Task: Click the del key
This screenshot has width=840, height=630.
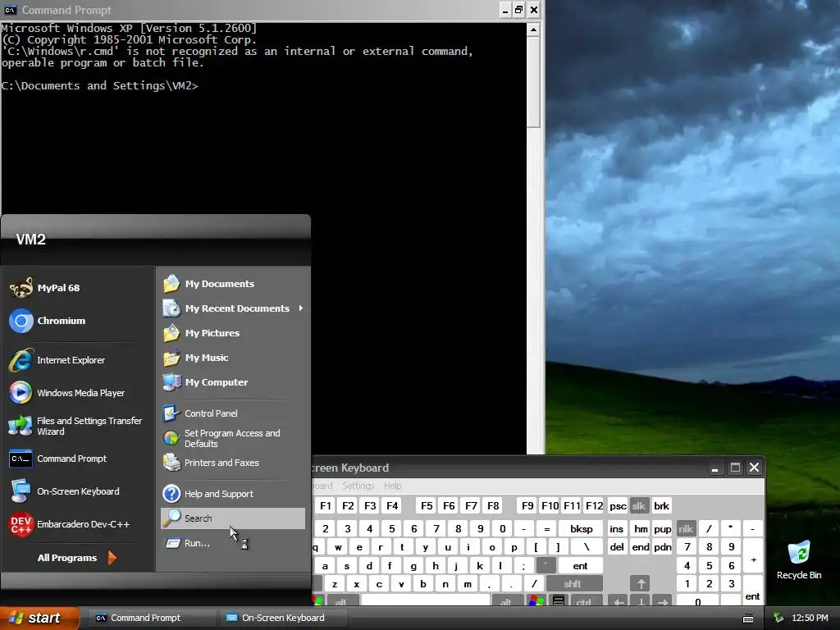Action: (x=617, y=547)
